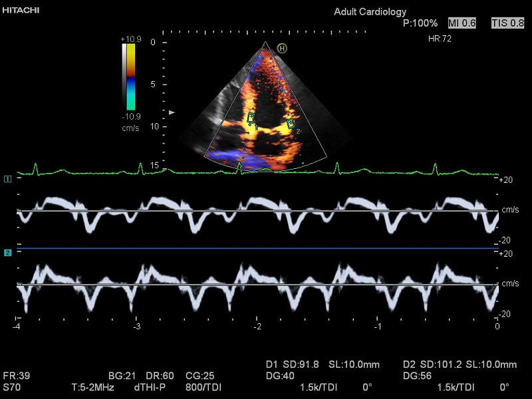Viewport: 532px width, 399px height.
Task: Select sample gate 1 on the septal wall
Action: [251, 118]
